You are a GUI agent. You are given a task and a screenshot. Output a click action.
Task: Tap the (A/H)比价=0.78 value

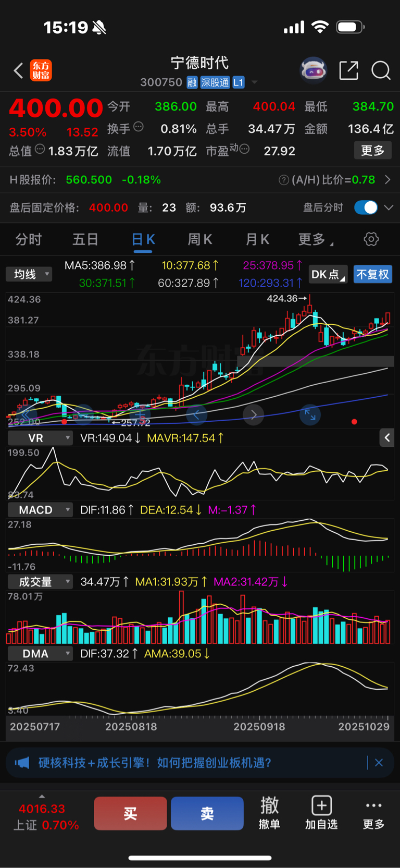coord(333,180)
